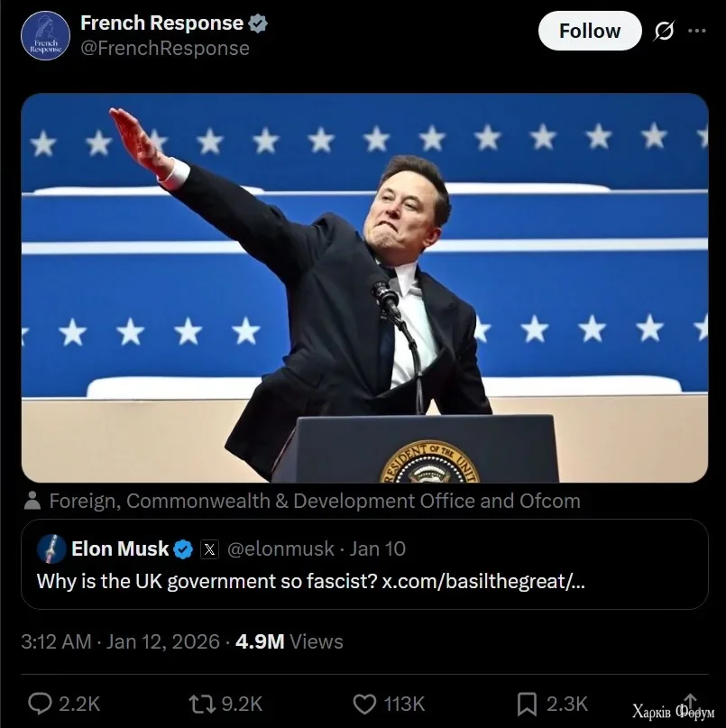Follow the French Response account
The height and width of the screenshot is (728, 726).
pyautogui.click(x=589, y=31)
